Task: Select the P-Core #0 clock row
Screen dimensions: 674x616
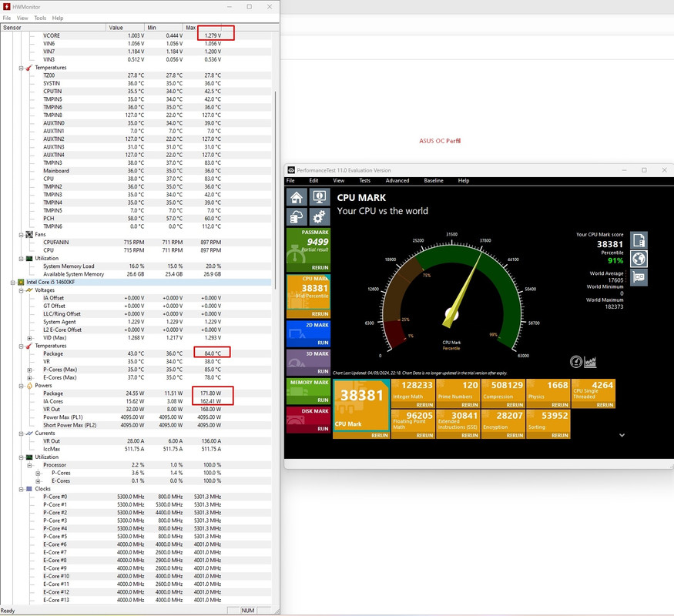Action: pyautogui.click(x=136, y=497)
